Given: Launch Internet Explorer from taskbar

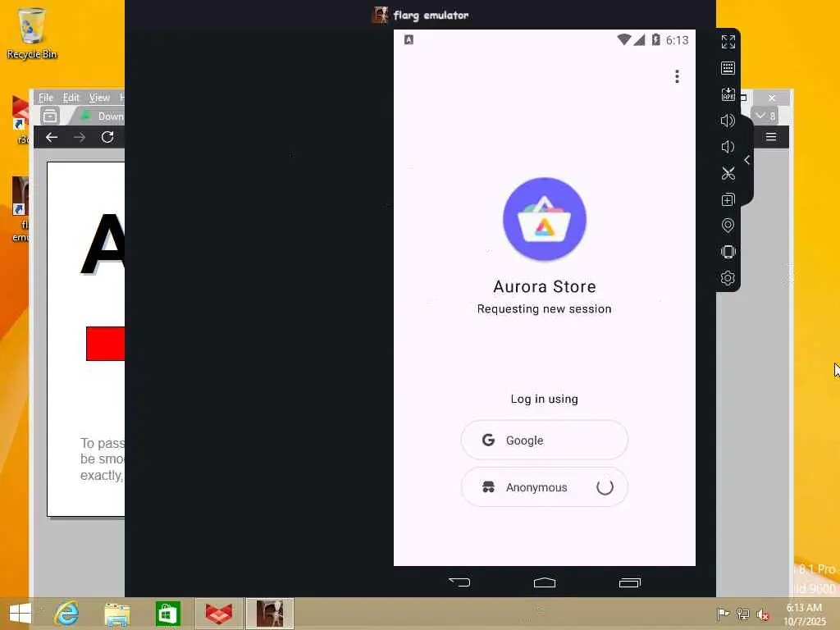Looking at the screenshot, I should (x=67, y=614).
